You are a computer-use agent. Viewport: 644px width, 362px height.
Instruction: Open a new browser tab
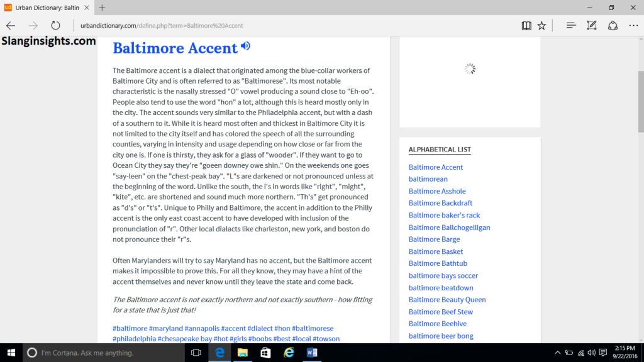[x=102, y=8]
